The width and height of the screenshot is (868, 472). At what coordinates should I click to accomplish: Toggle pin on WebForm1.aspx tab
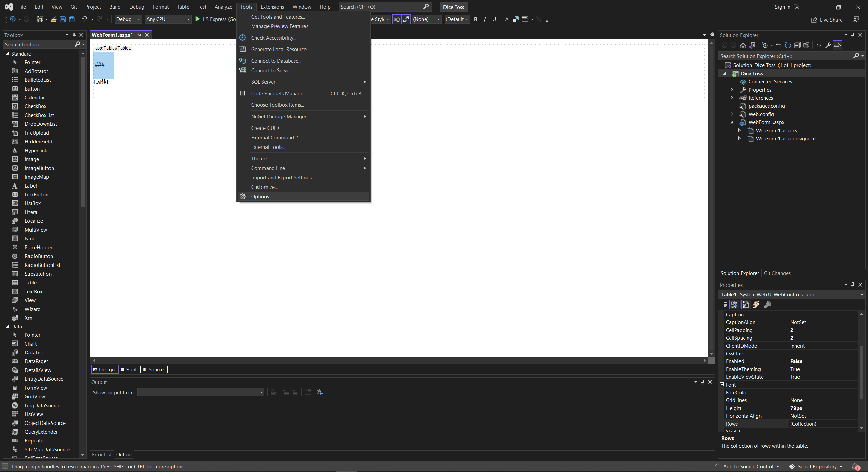click(139, 35)
